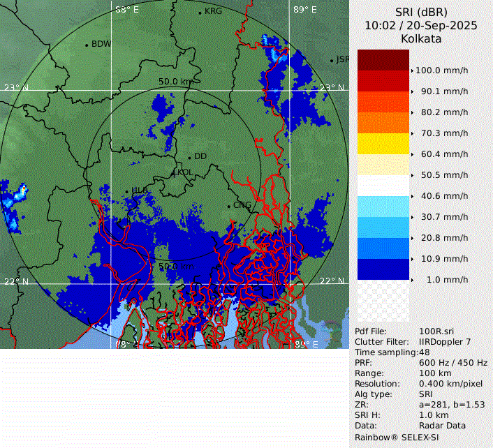
Task: Click the 100R.sri Pdf File value
Action: pos(432,331)
